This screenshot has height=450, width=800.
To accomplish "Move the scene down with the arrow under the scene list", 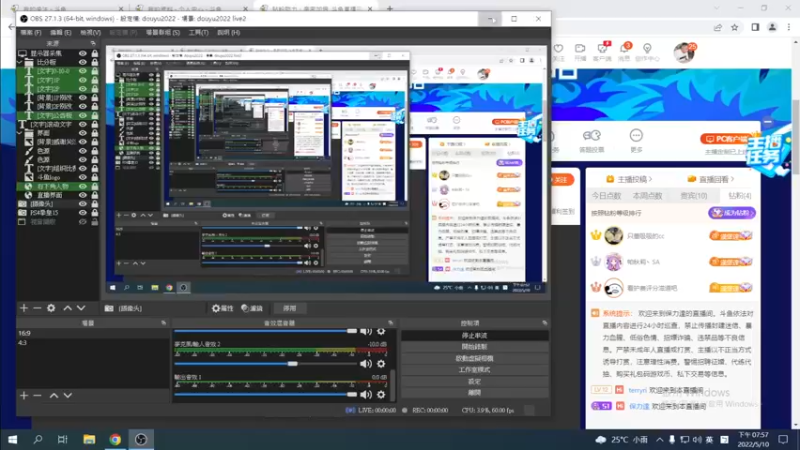I will 67,395.
